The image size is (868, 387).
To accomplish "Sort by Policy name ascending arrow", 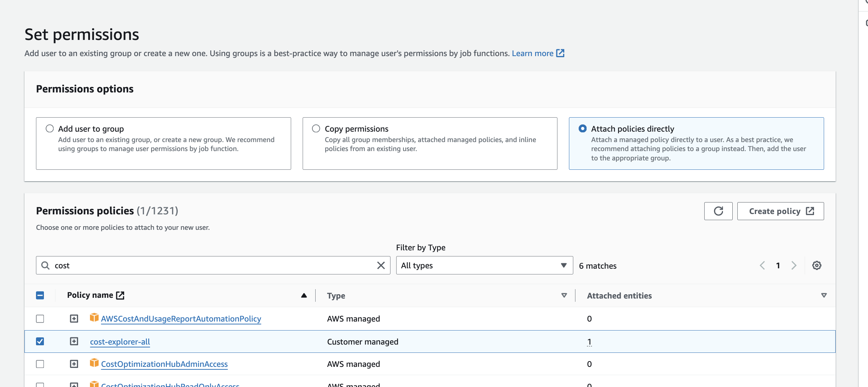I will 304,295.
